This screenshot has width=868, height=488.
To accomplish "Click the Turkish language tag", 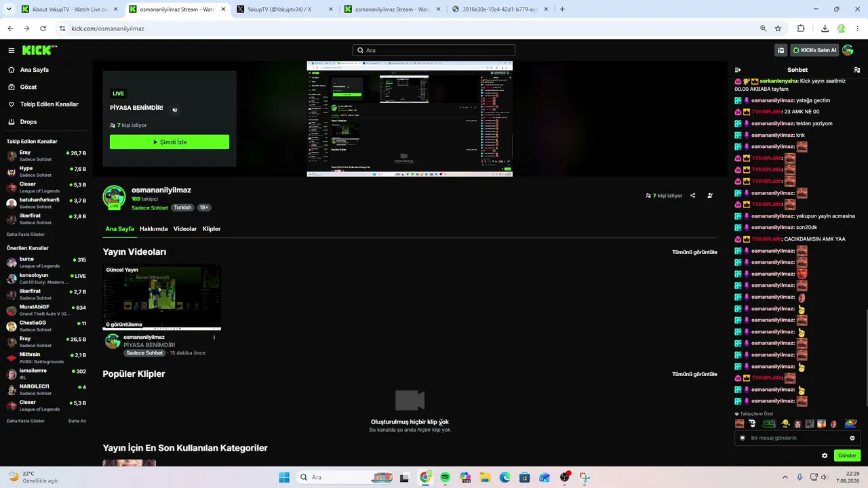I will pos(182,207).
